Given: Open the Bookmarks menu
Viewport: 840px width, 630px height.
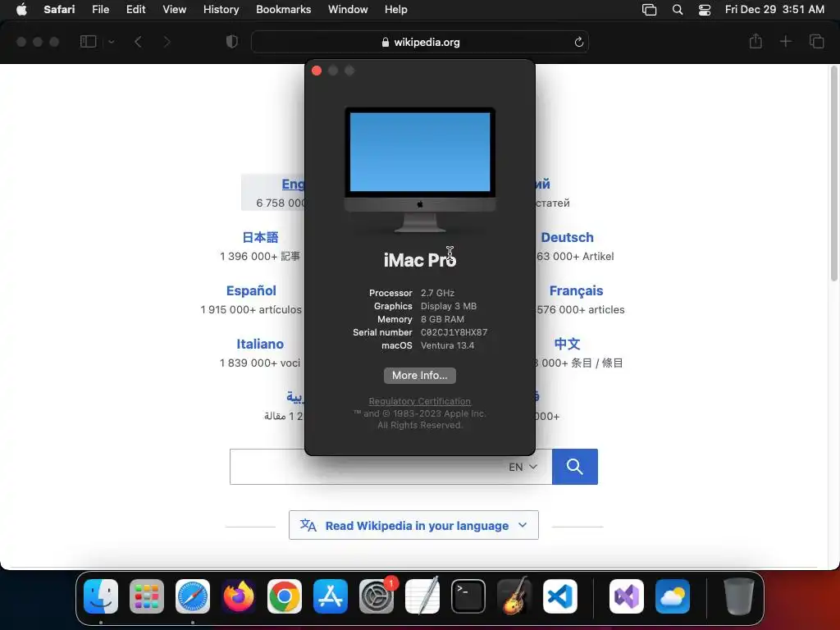Looking at the screenshot, I should (x=283, y=9).
